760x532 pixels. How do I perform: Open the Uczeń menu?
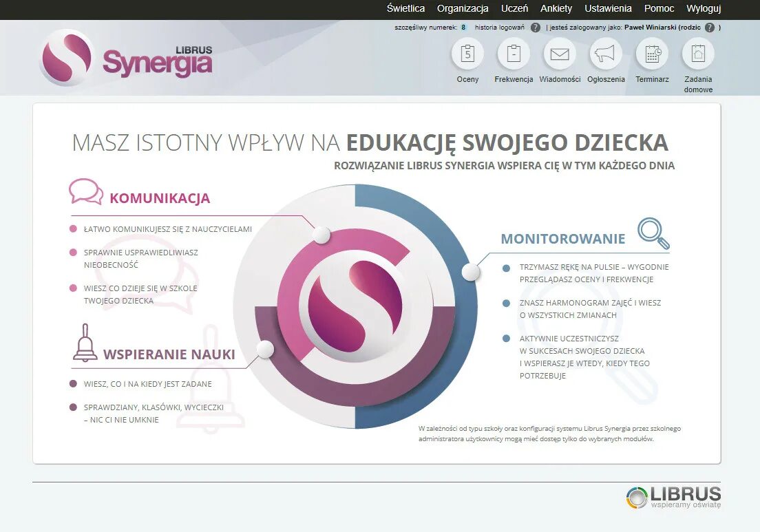514,8
